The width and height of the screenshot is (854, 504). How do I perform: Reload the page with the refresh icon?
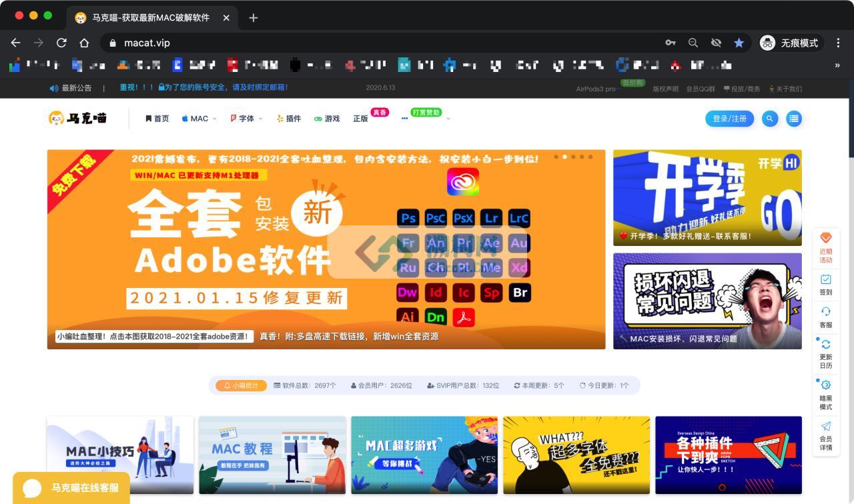61,43
